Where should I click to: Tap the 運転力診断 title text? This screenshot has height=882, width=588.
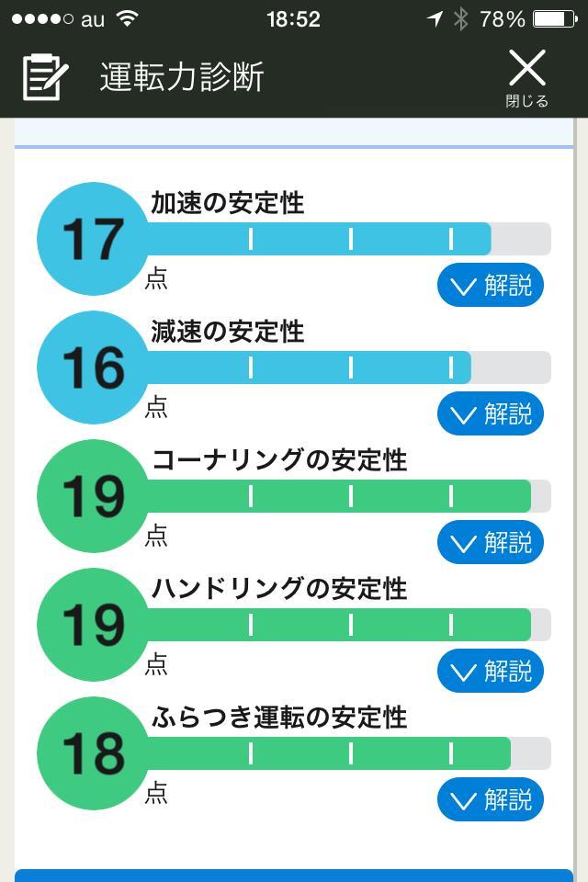pos(182,77)
